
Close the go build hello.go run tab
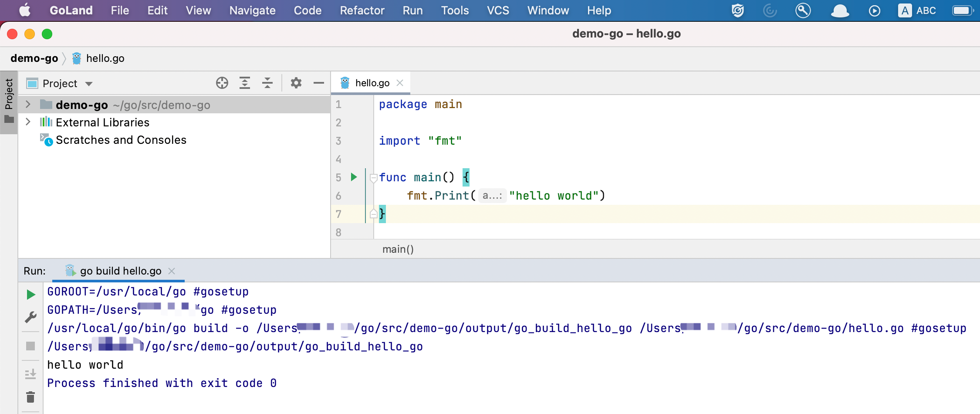(x=172, y=271)
